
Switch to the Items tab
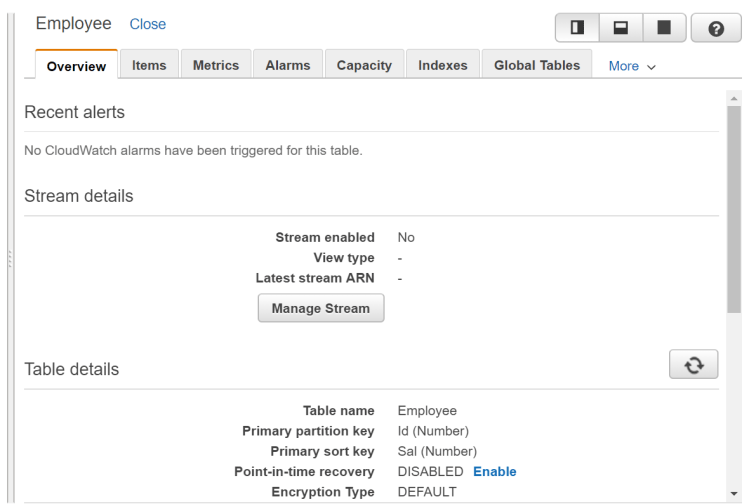click(149, 65)
